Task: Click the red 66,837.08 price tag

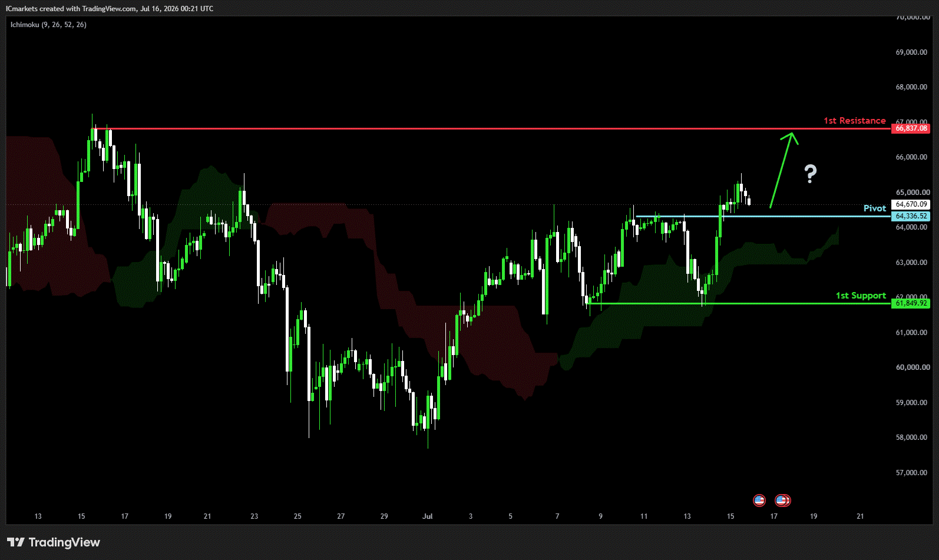Action: [911, 128]
